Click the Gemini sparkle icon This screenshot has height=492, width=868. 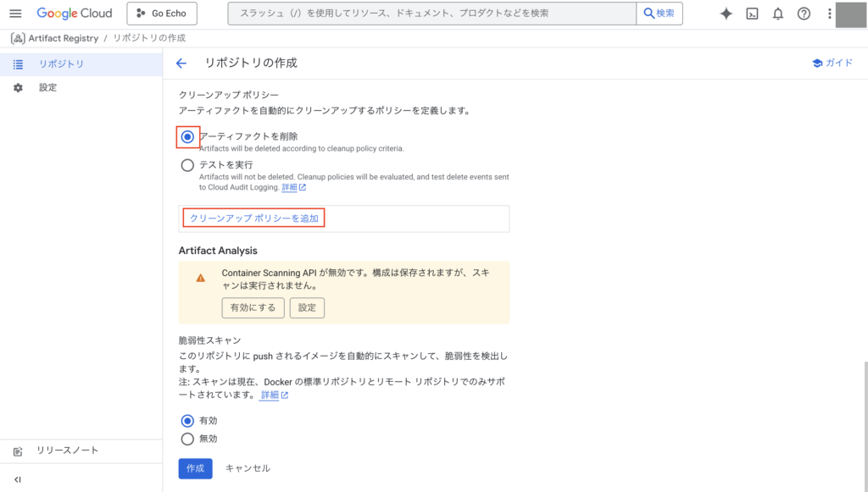(x=726, y=14)
